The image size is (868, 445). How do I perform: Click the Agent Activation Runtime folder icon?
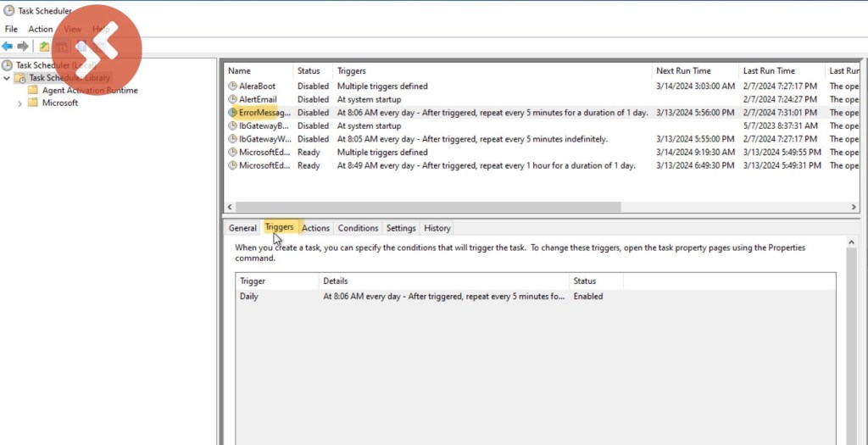point(33,90)
